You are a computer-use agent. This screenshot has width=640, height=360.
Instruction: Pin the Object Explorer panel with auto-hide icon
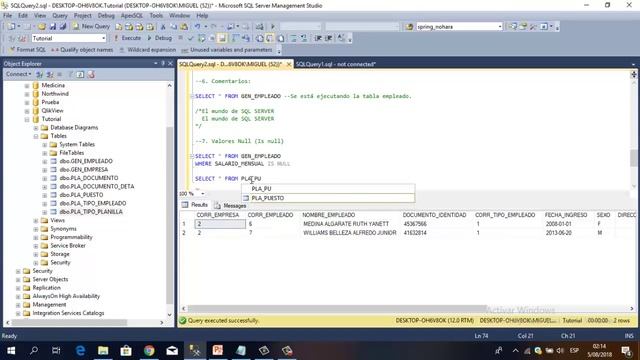tap(163, 64)
